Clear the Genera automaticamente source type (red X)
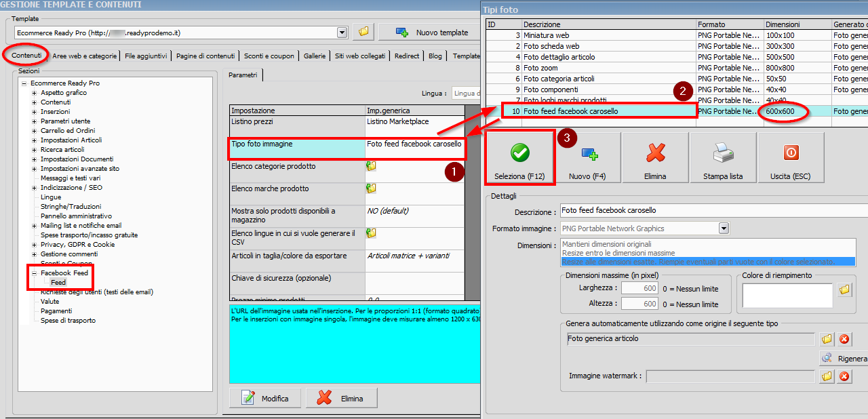 pyautogui.click(x=844, y=339)
